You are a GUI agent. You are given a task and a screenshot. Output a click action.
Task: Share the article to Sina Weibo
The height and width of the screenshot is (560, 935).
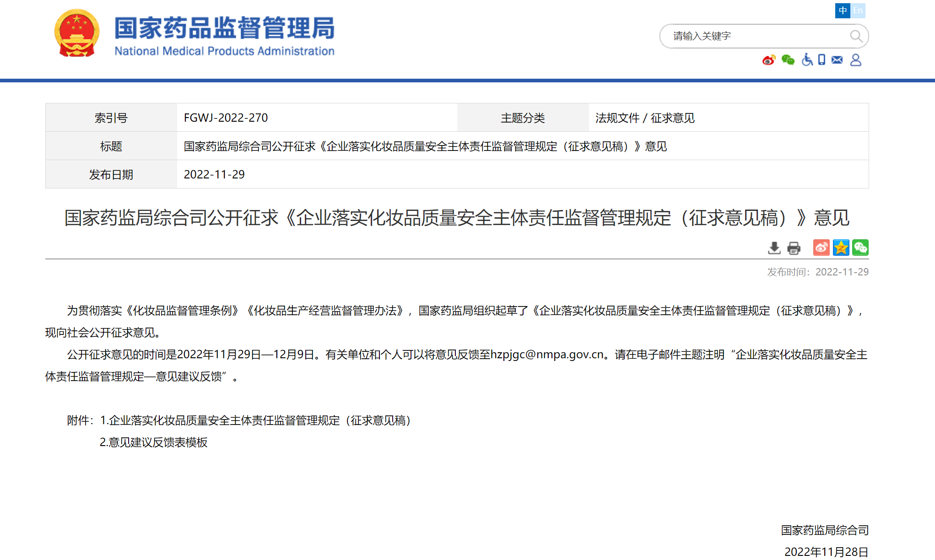tap(821, 248)
